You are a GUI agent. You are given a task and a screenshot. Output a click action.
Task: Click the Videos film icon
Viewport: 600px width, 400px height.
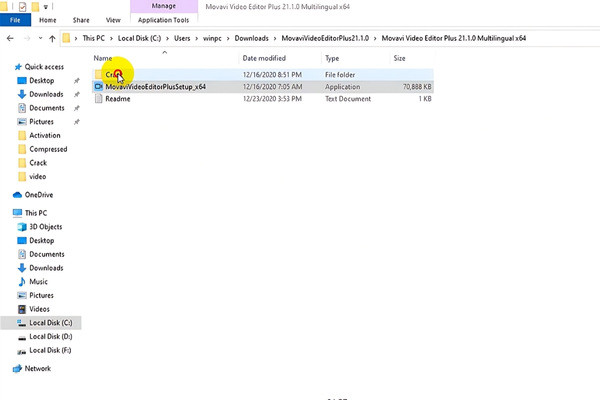pyautogui.click(x=22, y=309)
